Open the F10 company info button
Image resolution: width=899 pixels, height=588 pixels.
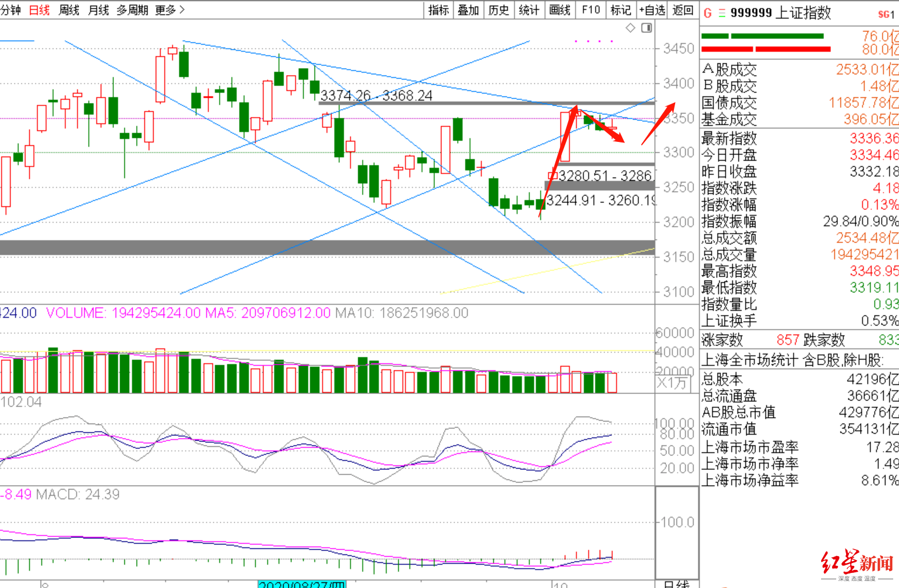(591, 10)
